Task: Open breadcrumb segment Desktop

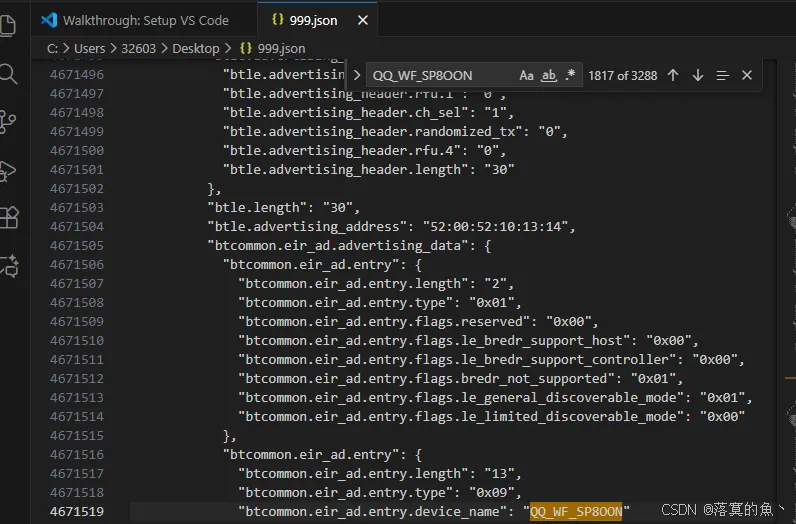Action: click(x=195, y=49)
